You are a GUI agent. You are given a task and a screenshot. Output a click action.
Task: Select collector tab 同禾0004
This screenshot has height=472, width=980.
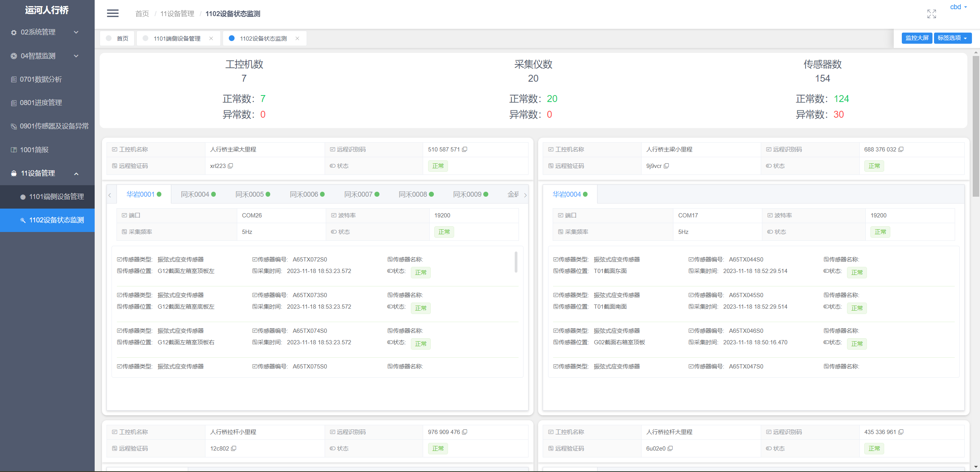click(198, 194)
